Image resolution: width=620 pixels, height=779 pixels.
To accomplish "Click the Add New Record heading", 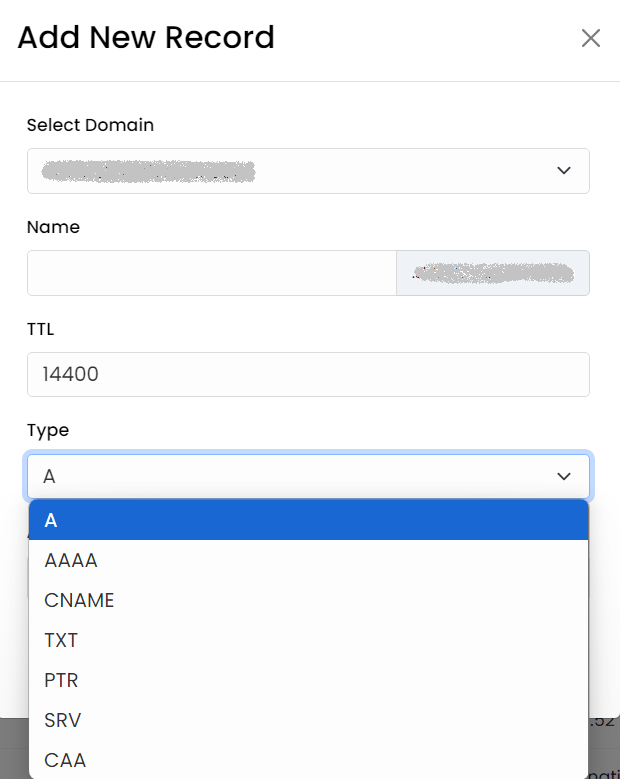I will point(146,37).
